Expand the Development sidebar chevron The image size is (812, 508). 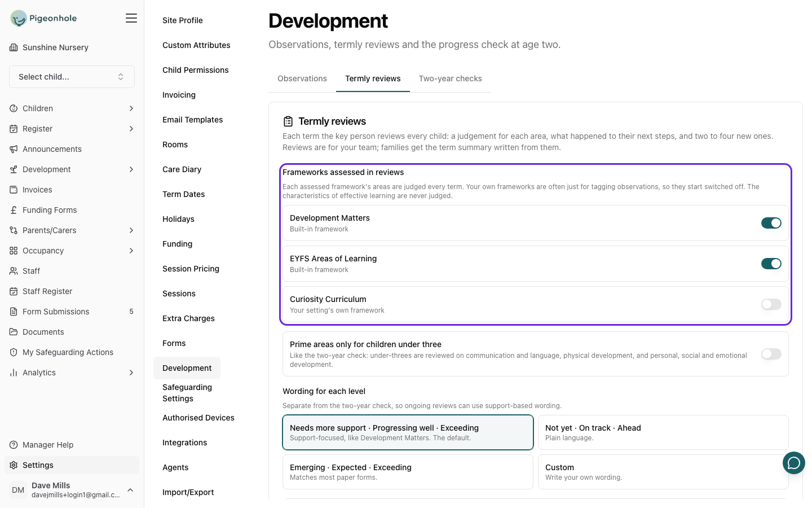[x=131, y=169]
